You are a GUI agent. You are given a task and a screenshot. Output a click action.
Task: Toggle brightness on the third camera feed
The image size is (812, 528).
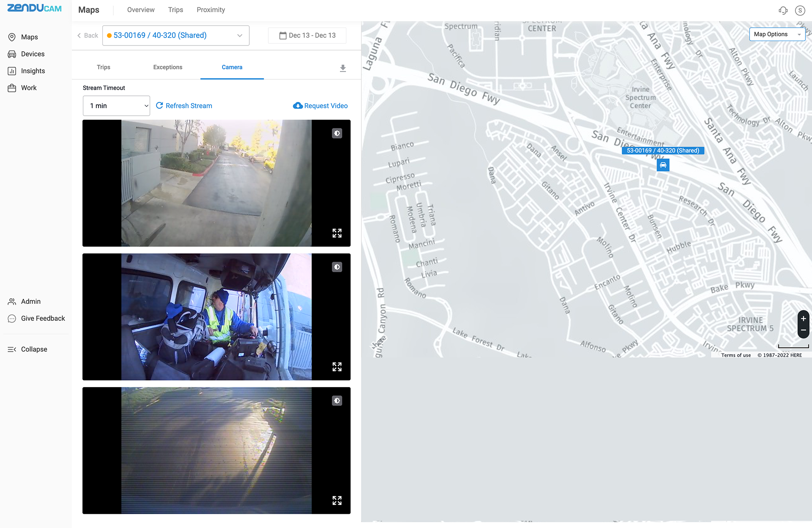[337, 400]
